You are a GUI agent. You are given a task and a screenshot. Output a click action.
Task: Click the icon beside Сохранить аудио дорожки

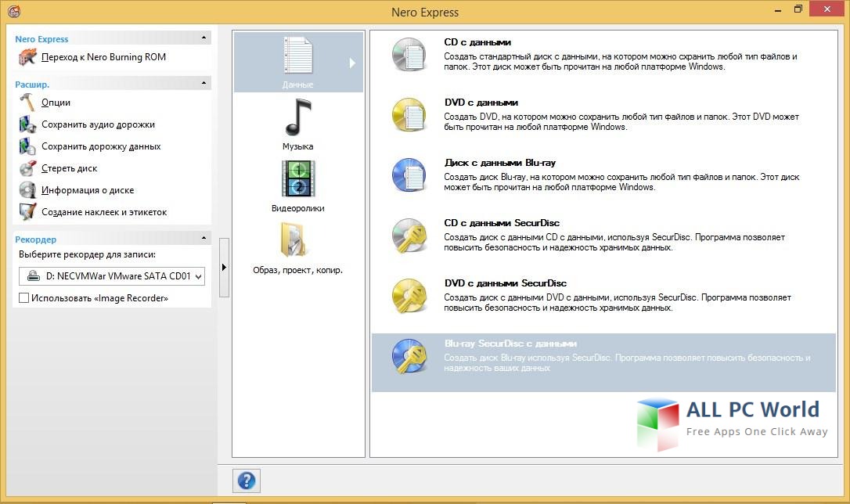27,124
